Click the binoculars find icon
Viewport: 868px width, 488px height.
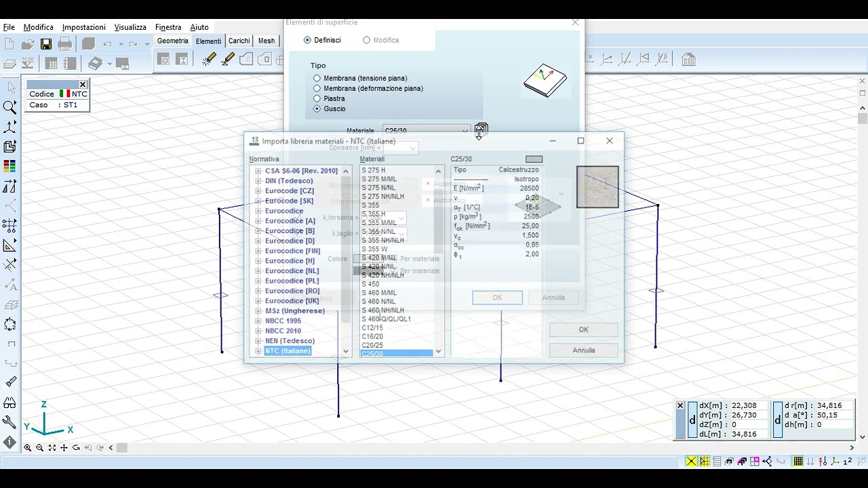tap(9, 403)
